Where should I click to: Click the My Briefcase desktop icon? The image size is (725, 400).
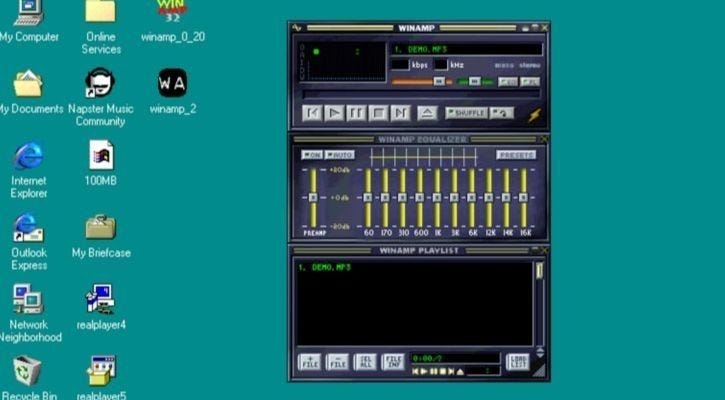100,227
